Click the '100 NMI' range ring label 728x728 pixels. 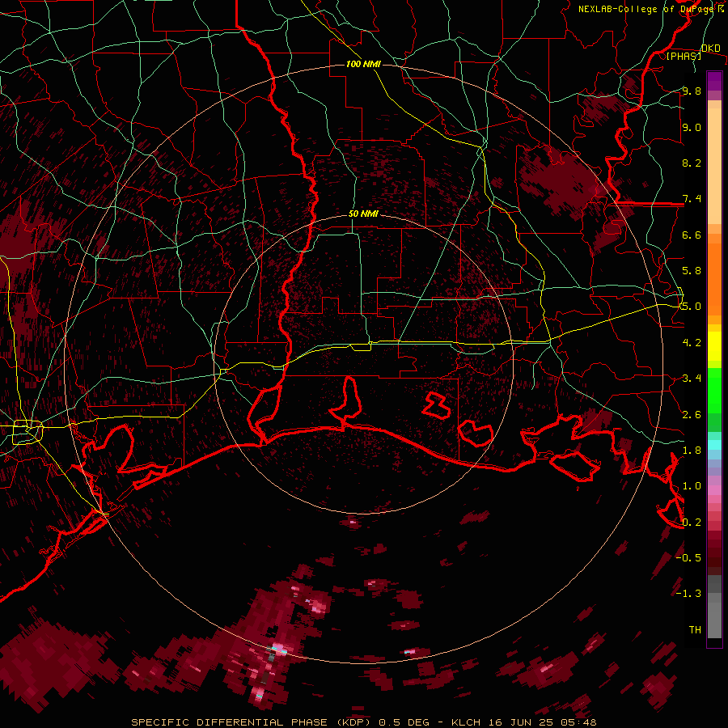click(363, 64)
